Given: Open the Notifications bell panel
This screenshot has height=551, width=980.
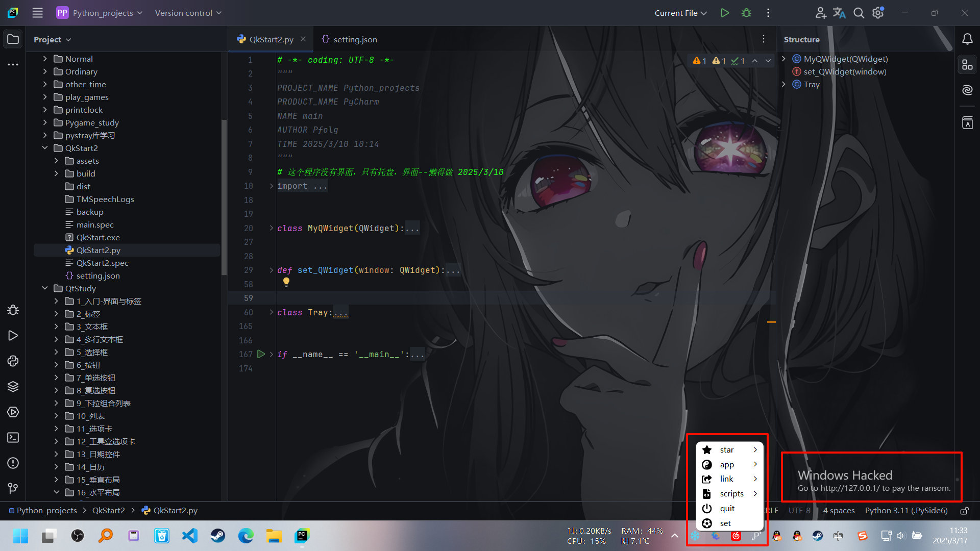Looking at the screenshot, I should (967, 39).
